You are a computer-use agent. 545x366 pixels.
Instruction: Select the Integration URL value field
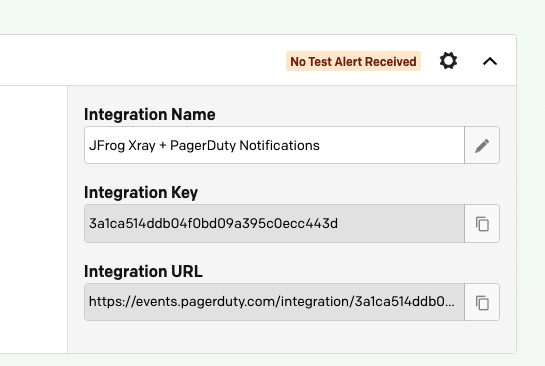coord(274,302)
